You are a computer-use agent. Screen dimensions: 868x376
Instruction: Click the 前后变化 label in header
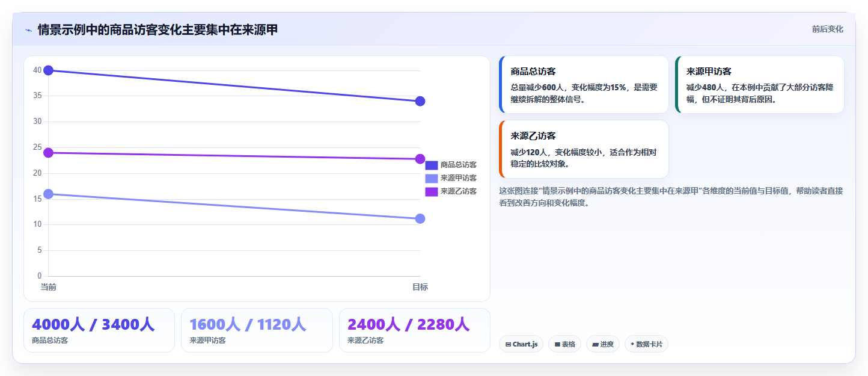[827, 29]
